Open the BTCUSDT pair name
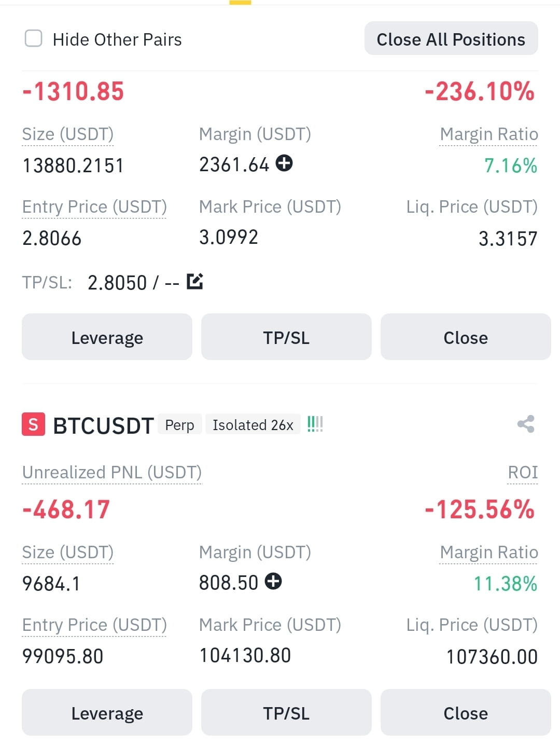Viewport: 560px width, 745px height. coord(103,425)
